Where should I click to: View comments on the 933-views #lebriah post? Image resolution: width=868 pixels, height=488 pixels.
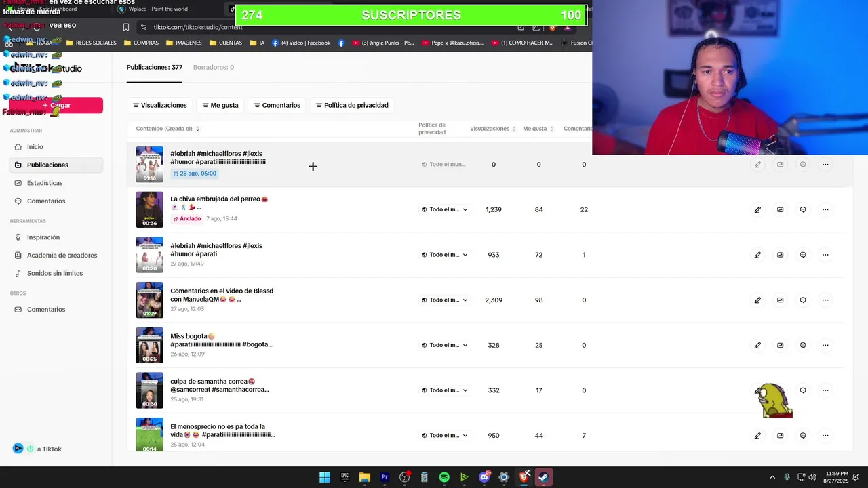pyautogui.click(x=803, y=255)
